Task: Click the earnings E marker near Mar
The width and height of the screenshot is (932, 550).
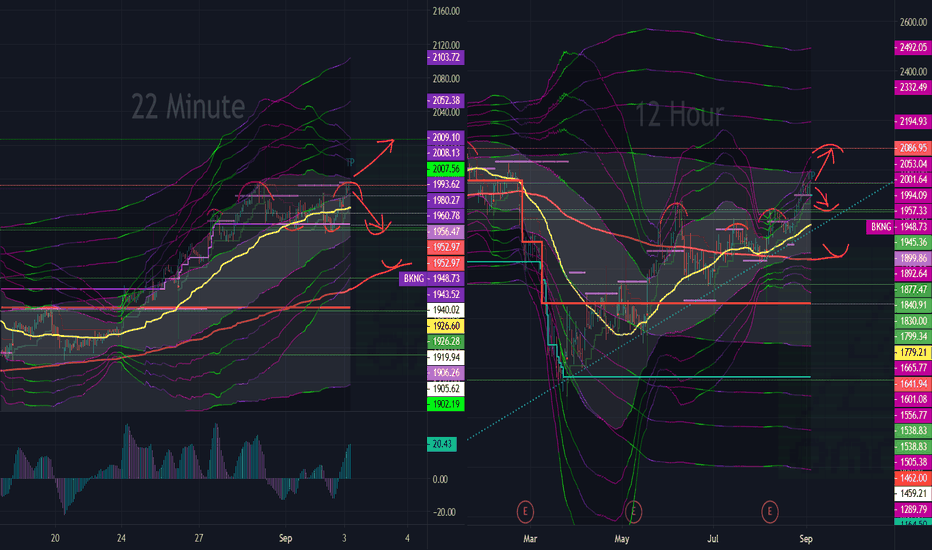Action: [x=525, y=511]
